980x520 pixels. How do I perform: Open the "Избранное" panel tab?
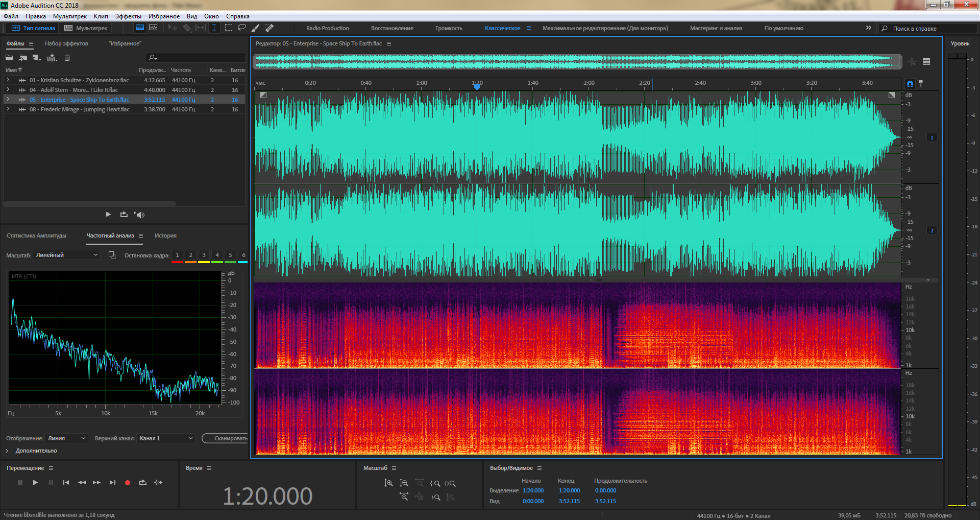125,43
